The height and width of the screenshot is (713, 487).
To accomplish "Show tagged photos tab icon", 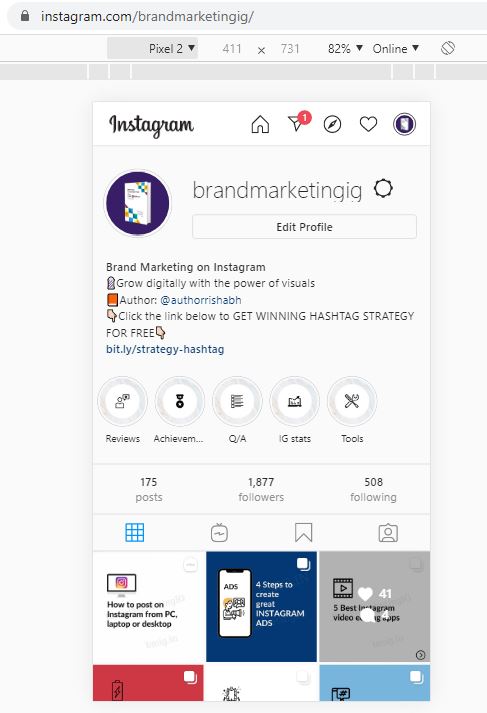I will [388, 533].
